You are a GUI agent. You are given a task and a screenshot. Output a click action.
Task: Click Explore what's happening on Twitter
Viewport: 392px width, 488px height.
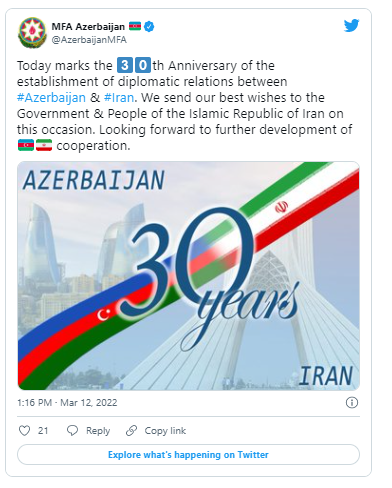[x=188, y=455]
